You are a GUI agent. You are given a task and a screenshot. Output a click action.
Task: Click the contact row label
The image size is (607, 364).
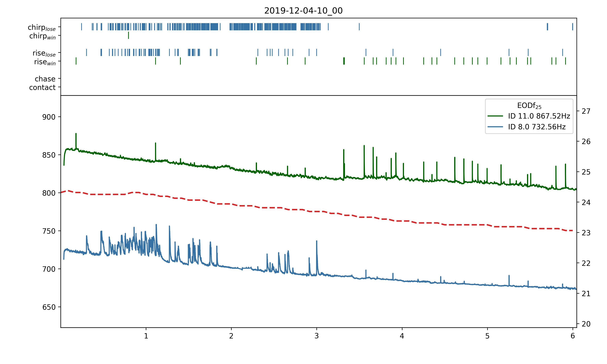click(42, 87)
